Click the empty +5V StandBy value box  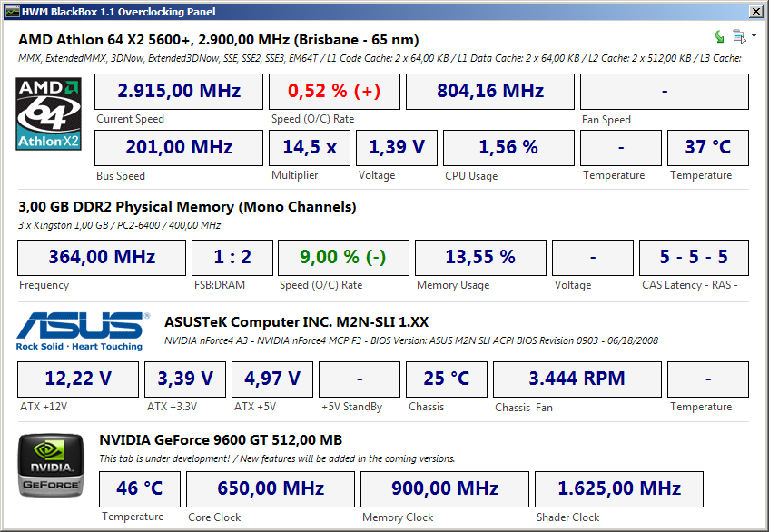point(359,379)
